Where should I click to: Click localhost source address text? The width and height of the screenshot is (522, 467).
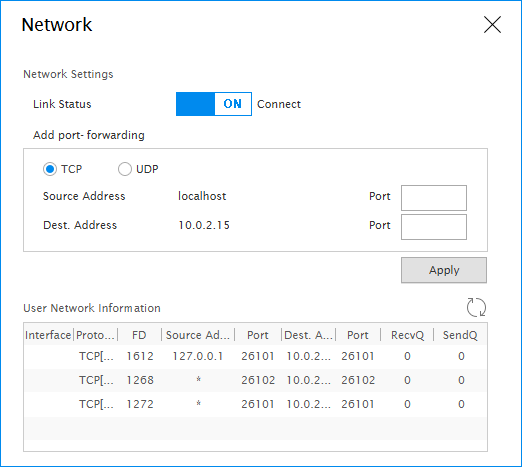pos(202,196)
